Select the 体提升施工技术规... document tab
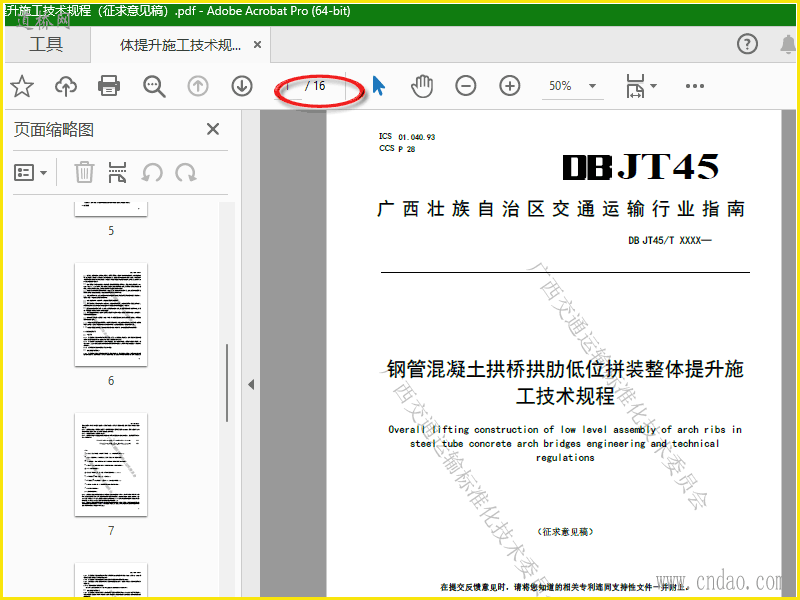Viewport: 800px width, 600px height. coord(180,45)
